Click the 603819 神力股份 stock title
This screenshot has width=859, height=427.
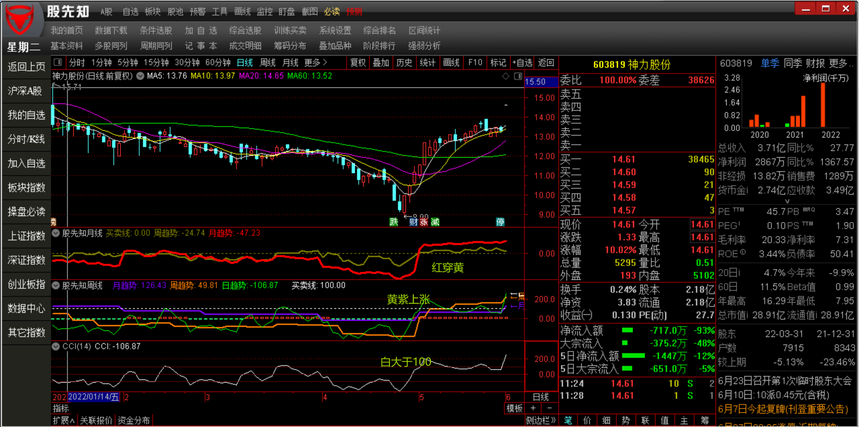pos(631,65)
